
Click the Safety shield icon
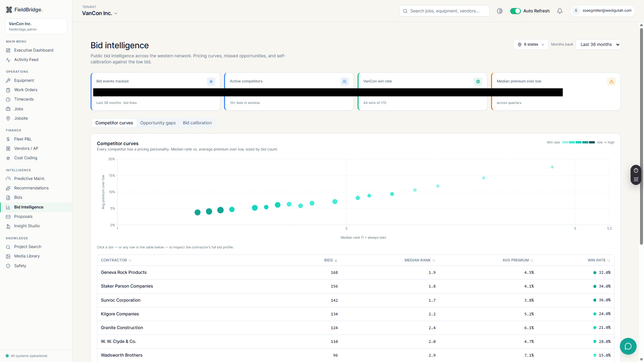(8, 266)
